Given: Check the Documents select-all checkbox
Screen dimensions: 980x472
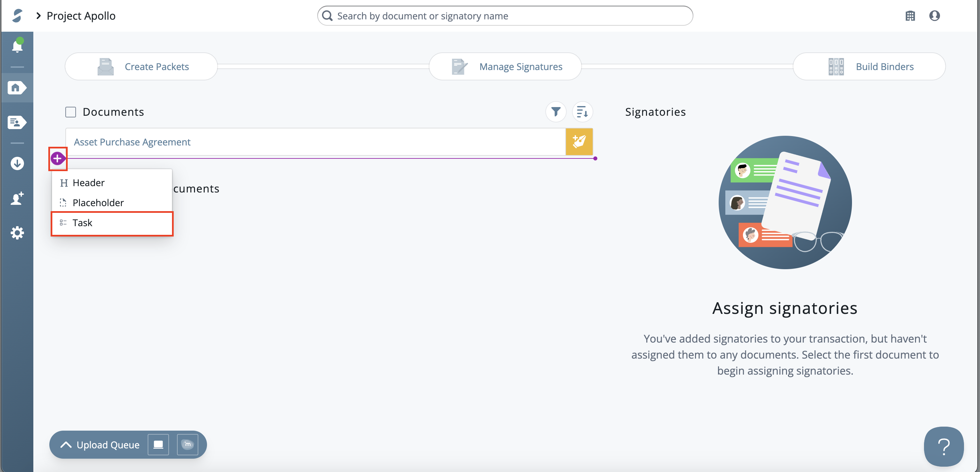Looking at the screenshot, I should pos(71,112).
